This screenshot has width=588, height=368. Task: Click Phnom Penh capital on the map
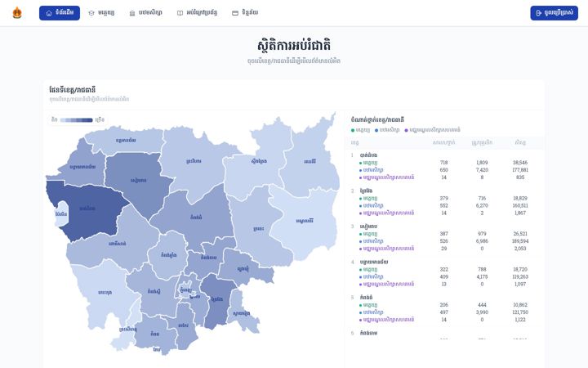coord(185,290)
